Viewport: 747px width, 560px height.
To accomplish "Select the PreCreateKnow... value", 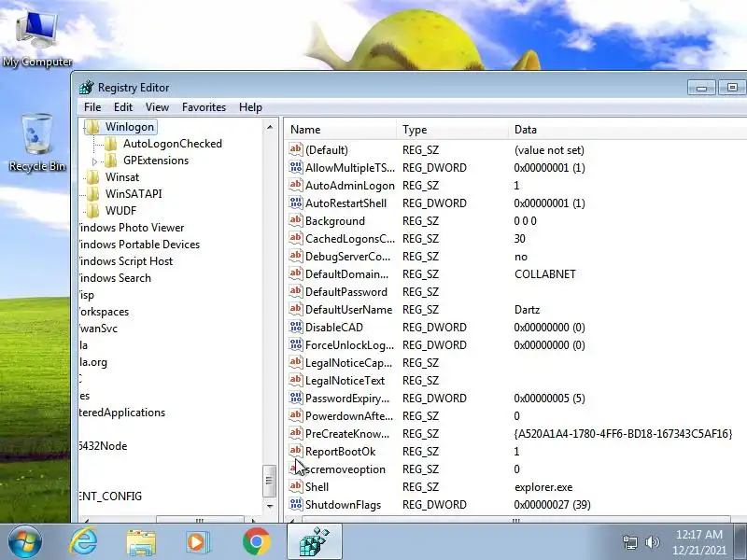I will 347,434.
